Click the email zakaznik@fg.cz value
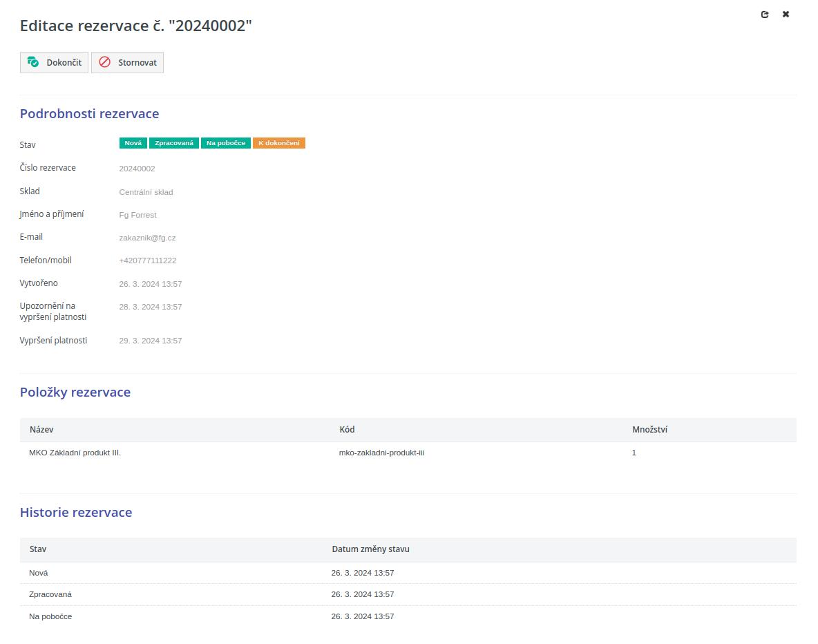818x644 pixels. point(147,238)
